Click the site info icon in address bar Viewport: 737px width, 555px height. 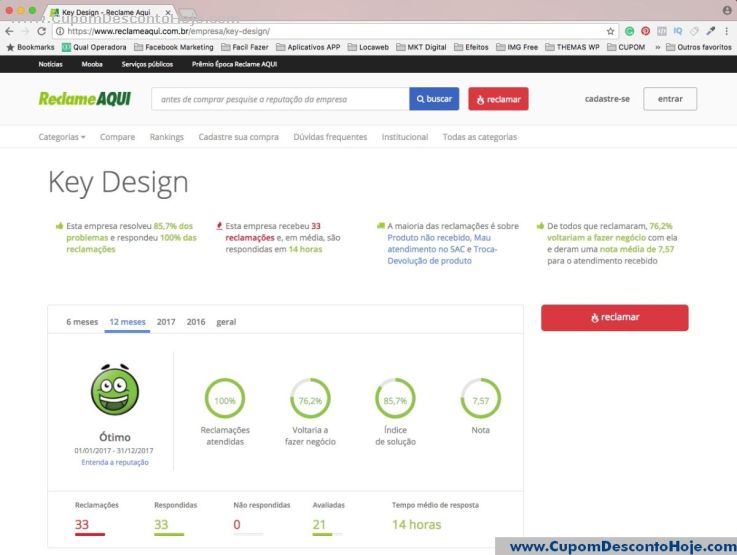60,31
